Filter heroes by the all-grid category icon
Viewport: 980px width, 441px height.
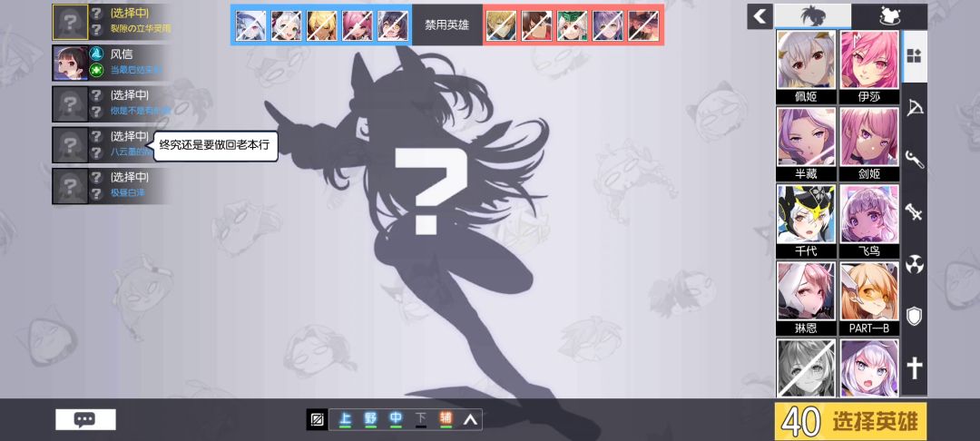point(915,56)
